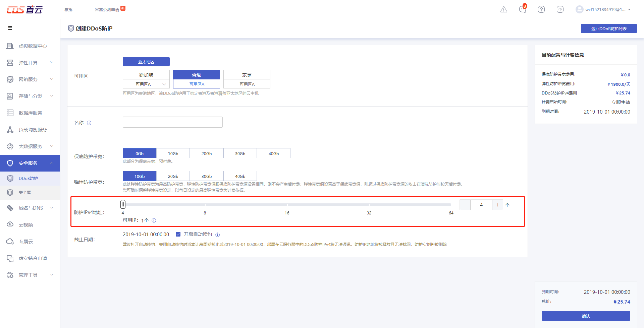Click the info icon beside 开启自动续约

point(217,235)
